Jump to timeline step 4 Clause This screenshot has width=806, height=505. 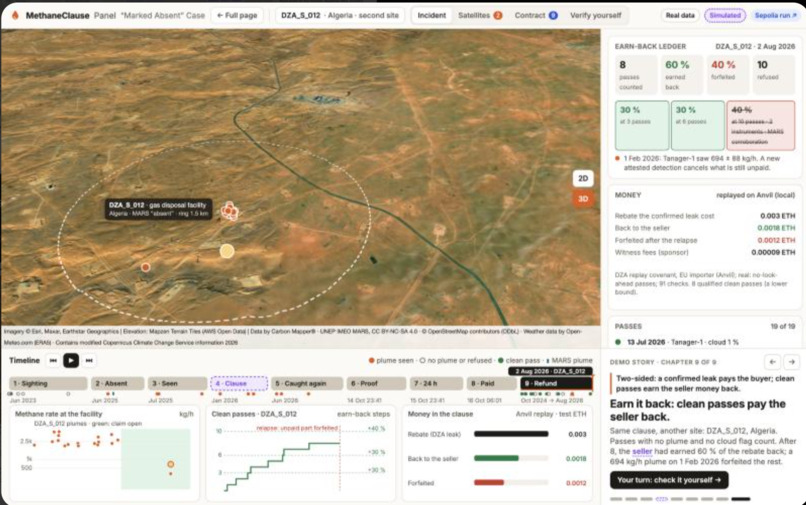tap(239, 384)
